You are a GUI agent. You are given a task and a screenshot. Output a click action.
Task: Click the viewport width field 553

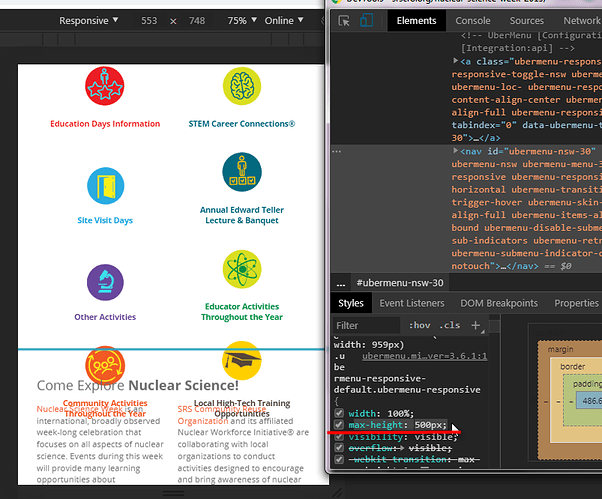coord(149,20)
